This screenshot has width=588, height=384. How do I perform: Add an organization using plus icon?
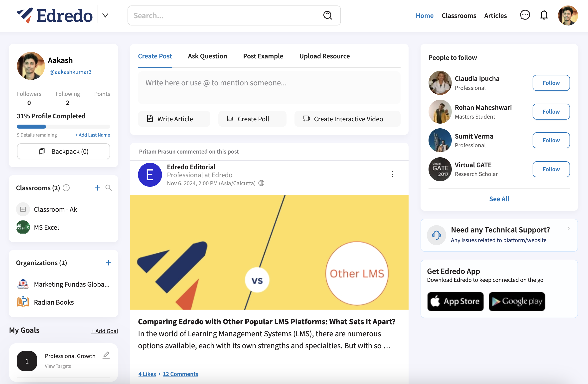108,263
